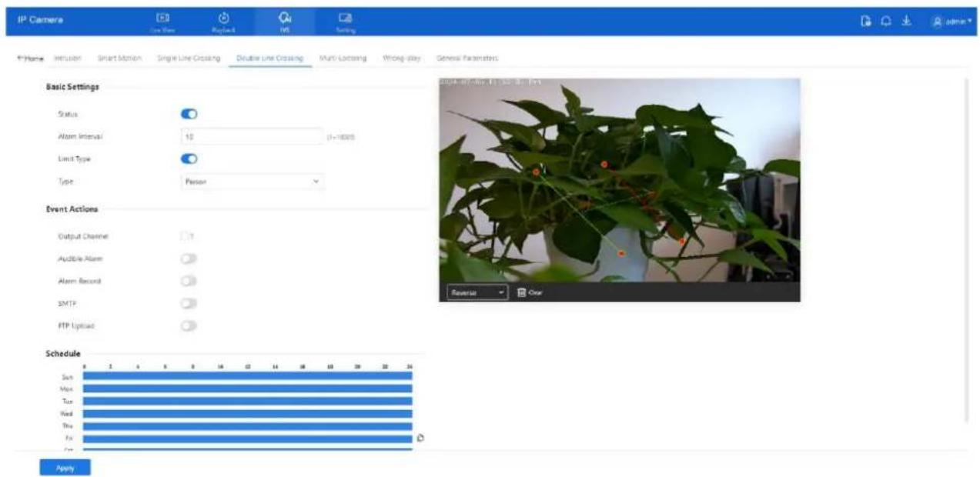This screenshot has width=980, height=477.
Task: Open the Type dropdown showing Person
Action: [x=251, y=182]
